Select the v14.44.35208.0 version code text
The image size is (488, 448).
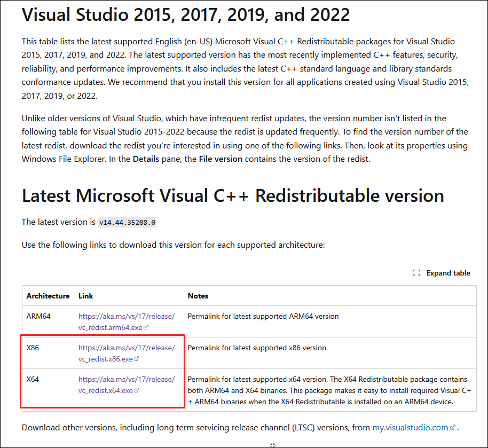coord(127,222)
